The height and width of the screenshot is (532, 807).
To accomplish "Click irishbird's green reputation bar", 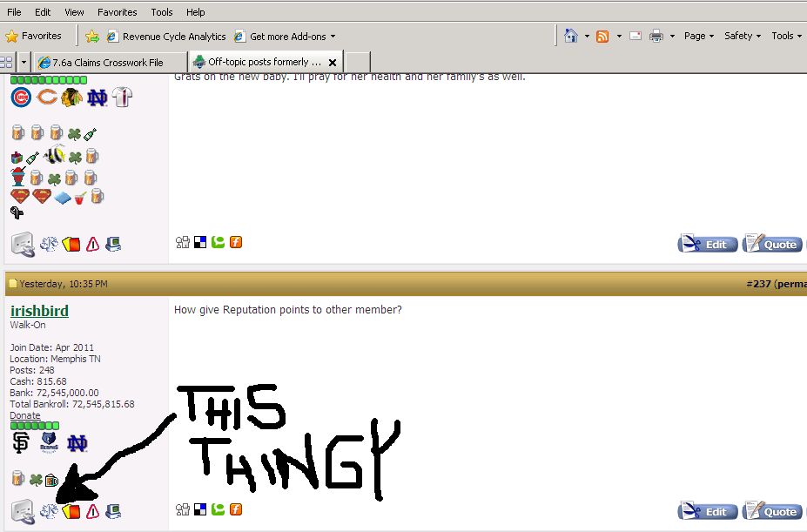I will (33, 426).
